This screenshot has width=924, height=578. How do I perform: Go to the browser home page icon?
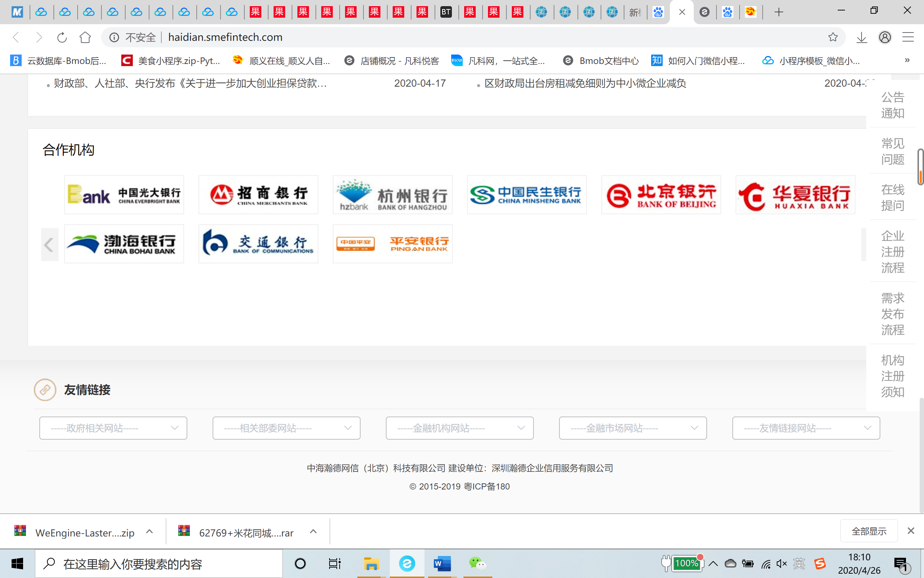click(x=85, y=37)
